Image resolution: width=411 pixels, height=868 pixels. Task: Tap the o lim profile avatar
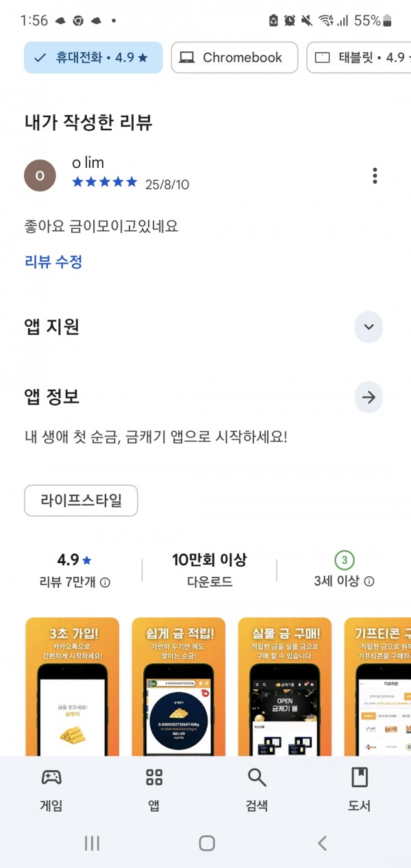tap(40, 175)
